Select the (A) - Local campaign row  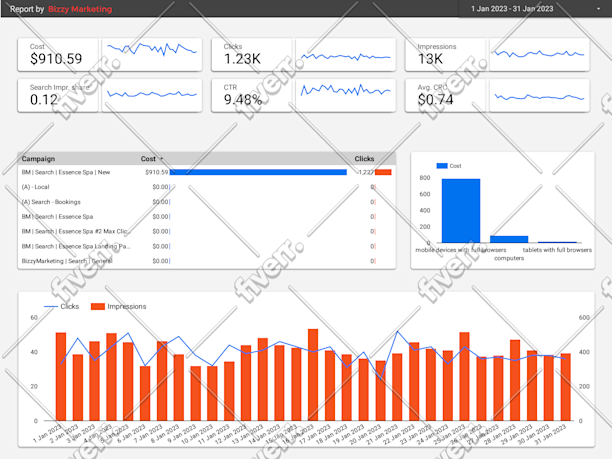(207, 187)
